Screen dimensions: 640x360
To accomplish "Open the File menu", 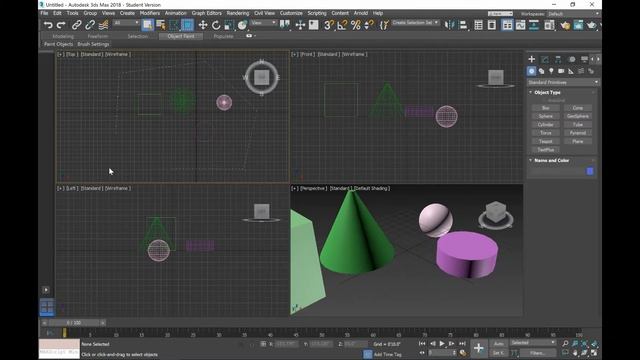I will tap(44, 13).
